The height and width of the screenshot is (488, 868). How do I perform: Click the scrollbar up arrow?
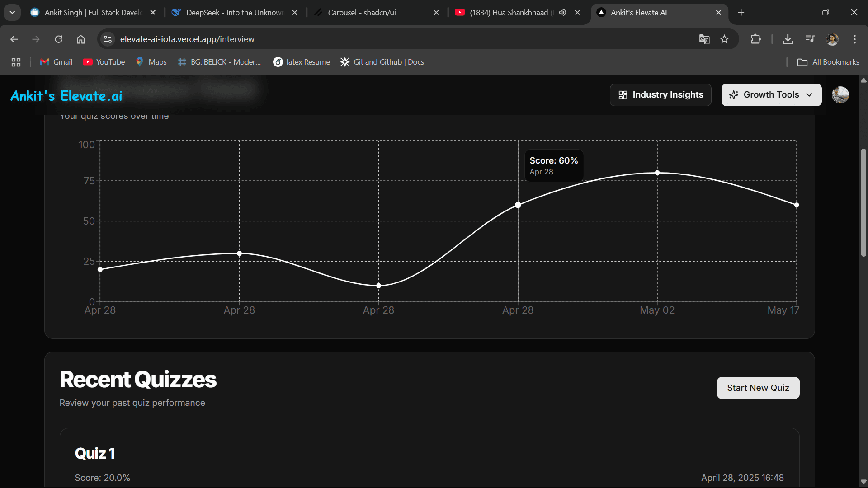pos(863,80)
